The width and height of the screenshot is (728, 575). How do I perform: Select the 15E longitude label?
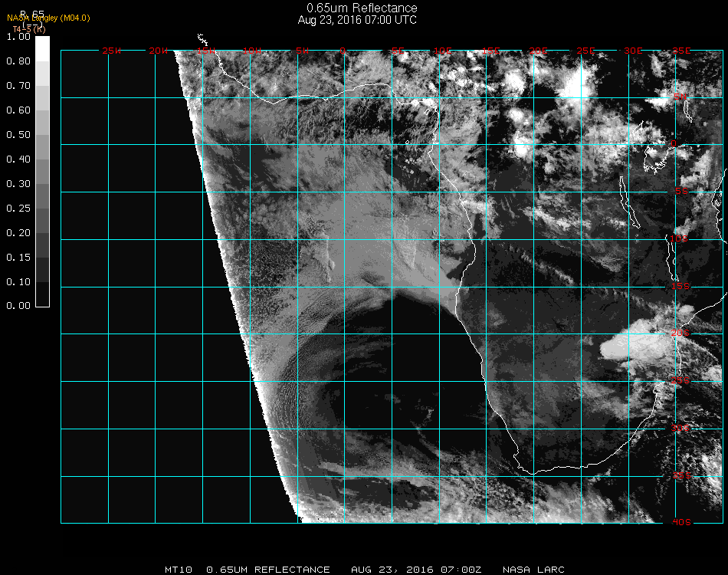491,51
